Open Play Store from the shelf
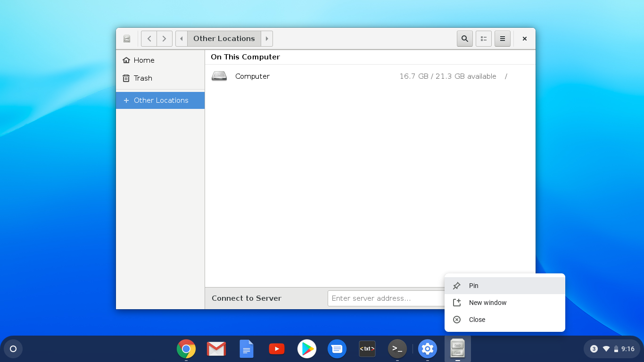Image resolution: width=644 pixels, height=362 pixels. (307, 349)
